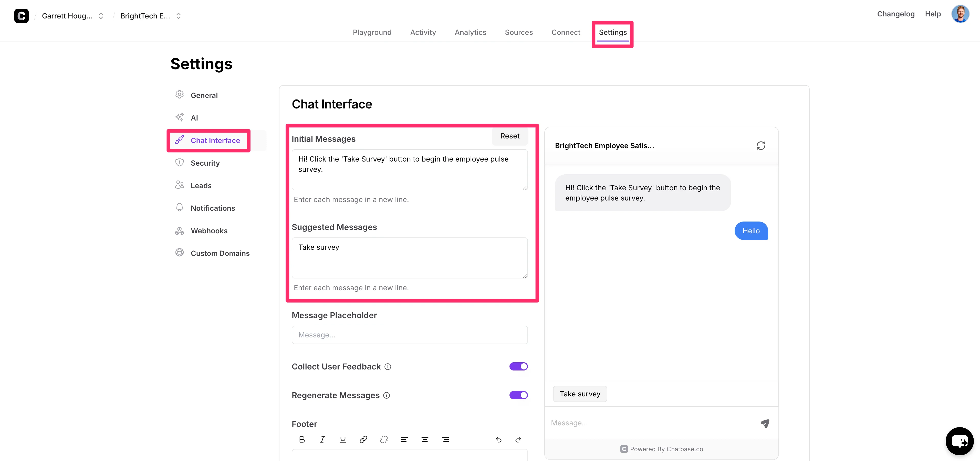Open the Security settings section
The height and width of the screenshot is (461, 980).
pyautogui.click(x=205, y=163)
